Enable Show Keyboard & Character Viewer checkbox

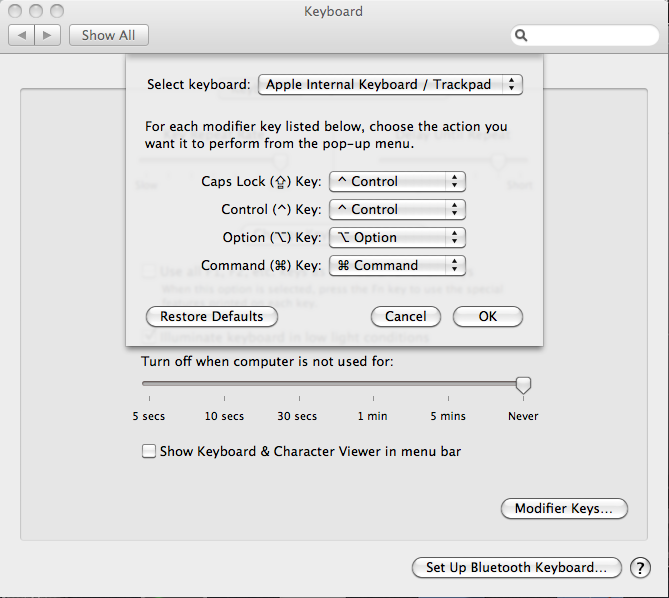click(148, 451)
